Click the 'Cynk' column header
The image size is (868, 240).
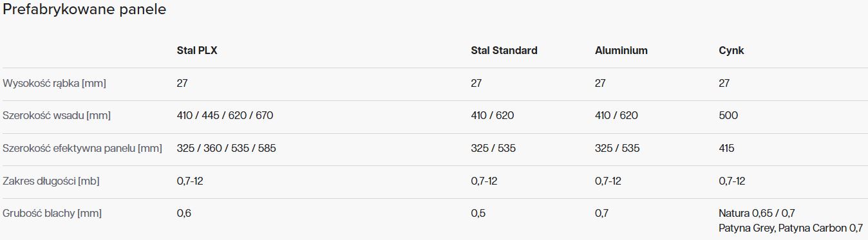[731, 50]
